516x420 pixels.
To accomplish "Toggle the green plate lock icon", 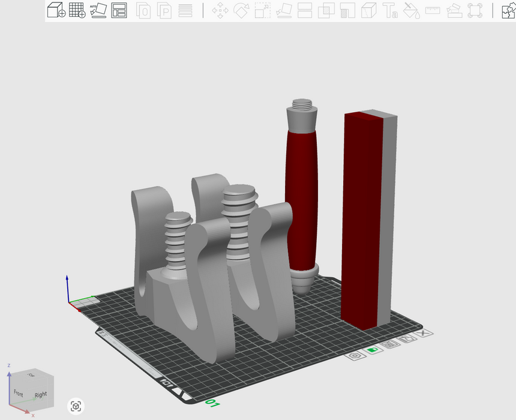I will coord(373,350).
